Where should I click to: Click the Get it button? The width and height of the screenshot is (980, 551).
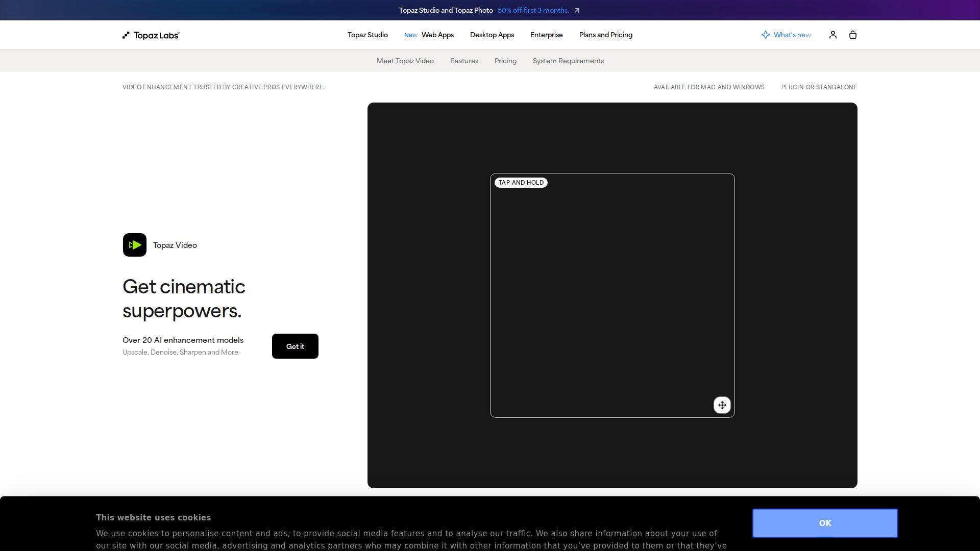click(x=295, y=346)
